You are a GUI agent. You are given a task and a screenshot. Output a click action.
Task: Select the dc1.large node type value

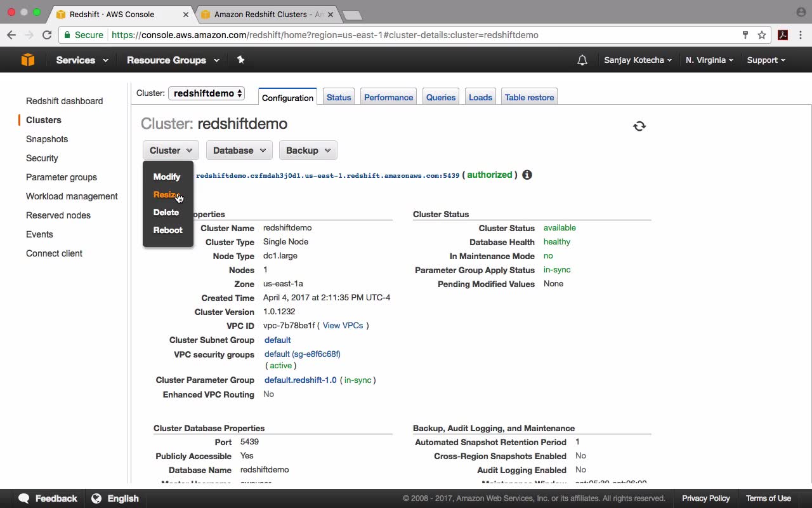click(x=280, y=256)
